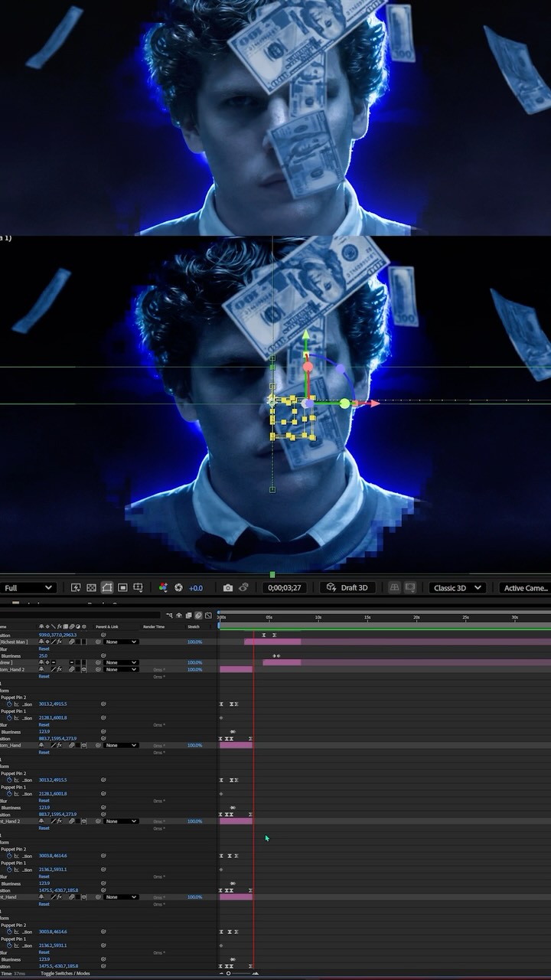
Task: Click the Reset link directly below nt_Hand layer
Action: 44,903
